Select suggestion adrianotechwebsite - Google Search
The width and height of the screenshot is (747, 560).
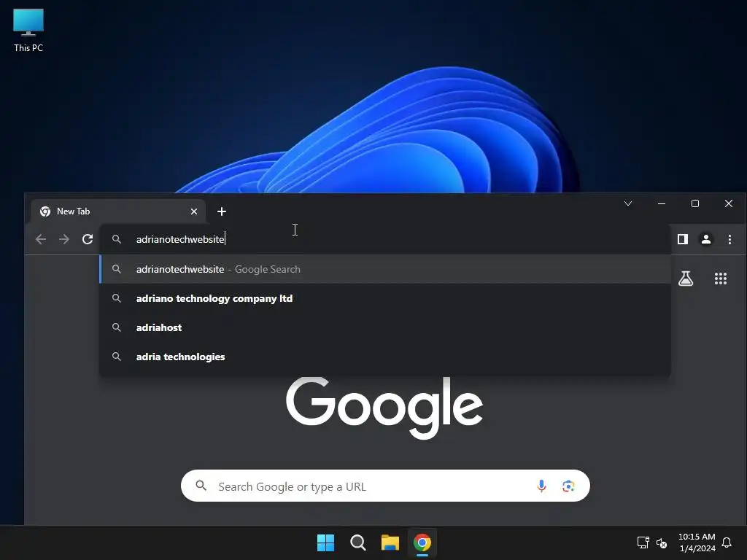385,269
